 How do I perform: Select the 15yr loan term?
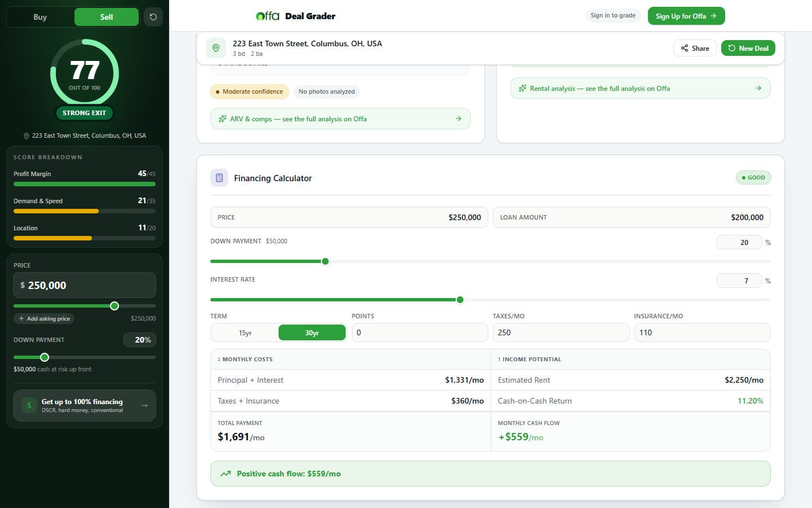[x=245, y=333]
